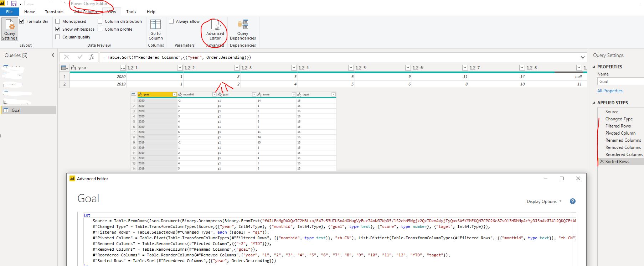Expand the formula bar with the chevron
644x266 pixels.
click(x=583, y=57)
